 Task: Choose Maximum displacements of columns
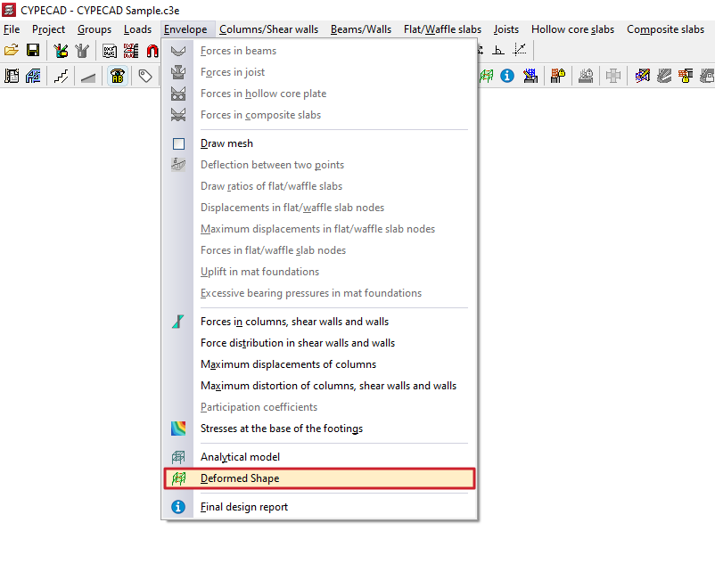click(319, 364)
